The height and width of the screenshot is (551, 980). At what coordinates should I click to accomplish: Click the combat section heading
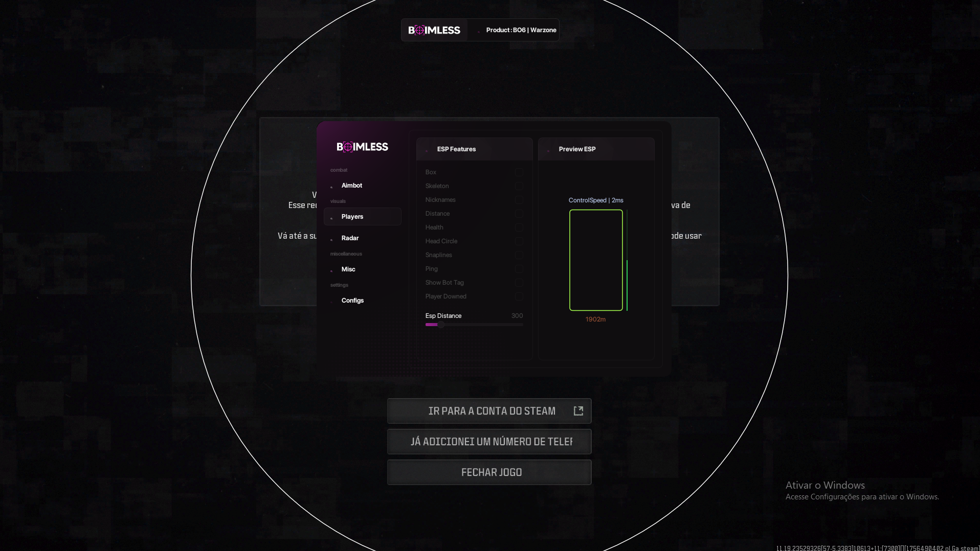[x=339, y=170]
